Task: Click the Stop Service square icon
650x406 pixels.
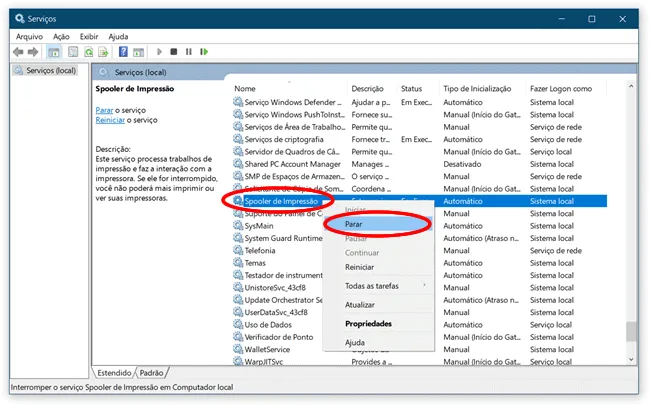Action: pyautogui.click(x=174, y=52)
